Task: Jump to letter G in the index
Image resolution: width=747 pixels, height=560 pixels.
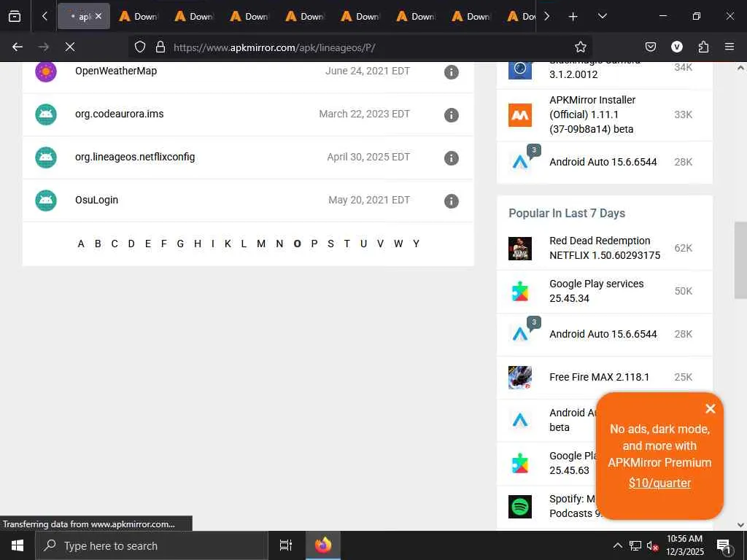Action: 180,244
